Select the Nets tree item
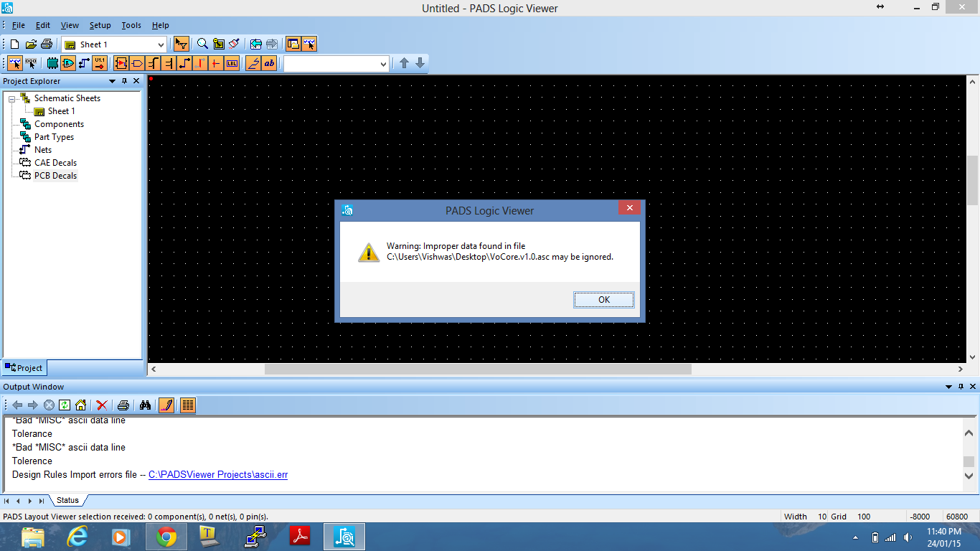This screenshot has width=980, height=551. [43, 150]
